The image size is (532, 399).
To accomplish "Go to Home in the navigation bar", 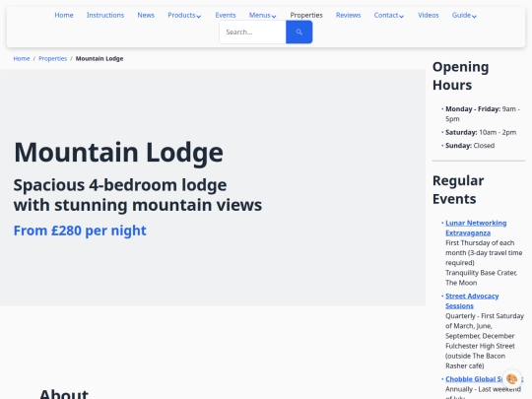I will (x=64, y=15).
